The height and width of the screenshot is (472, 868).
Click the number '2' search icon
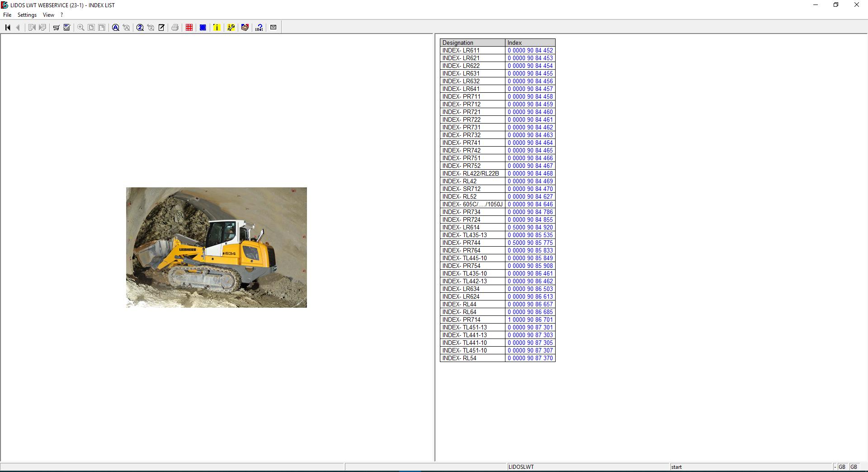(x=141, y=27)
